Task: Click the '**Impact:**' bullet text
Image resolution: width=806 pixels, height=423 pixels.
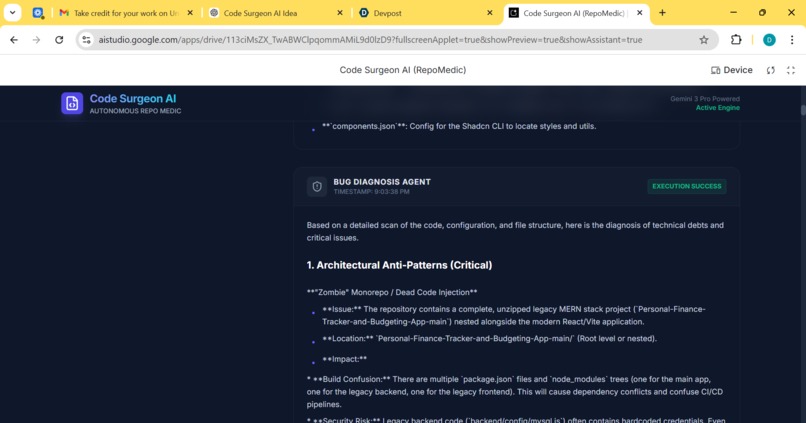Action: [344, 359]
